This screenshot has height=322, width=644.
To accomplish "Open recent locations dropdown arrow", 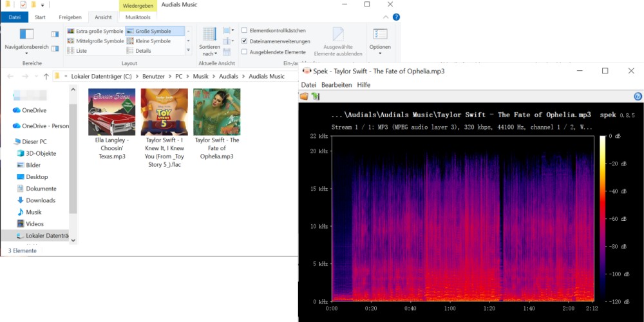I will click(35, 77).
